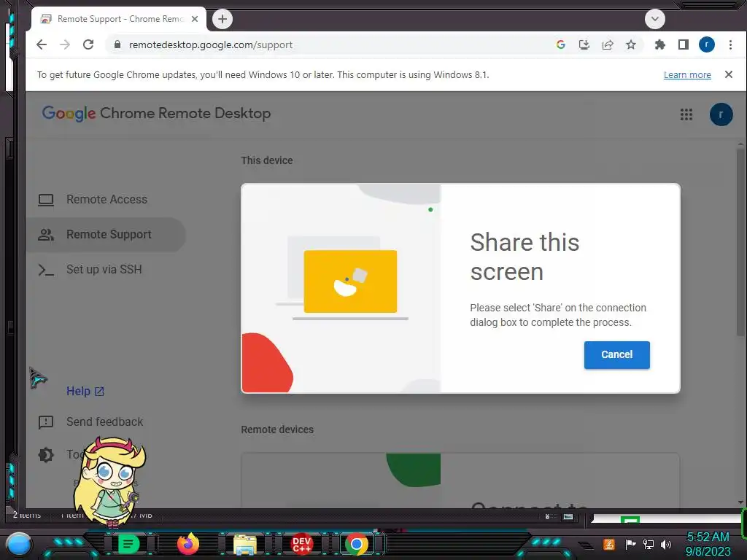This screenshot has height=560, width=747.
Task: Click the Java update tray icon
Action: pyautogui.click(x=609, y=544)
